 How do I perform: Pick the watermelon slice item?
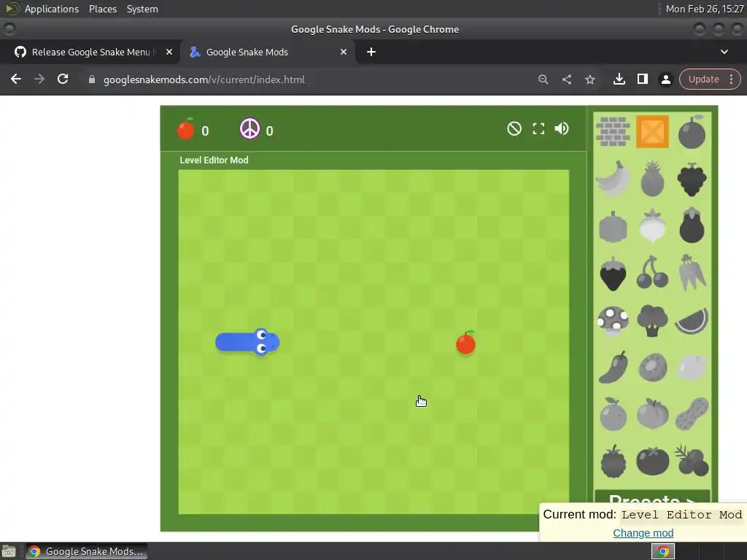[x=692, y=321]
